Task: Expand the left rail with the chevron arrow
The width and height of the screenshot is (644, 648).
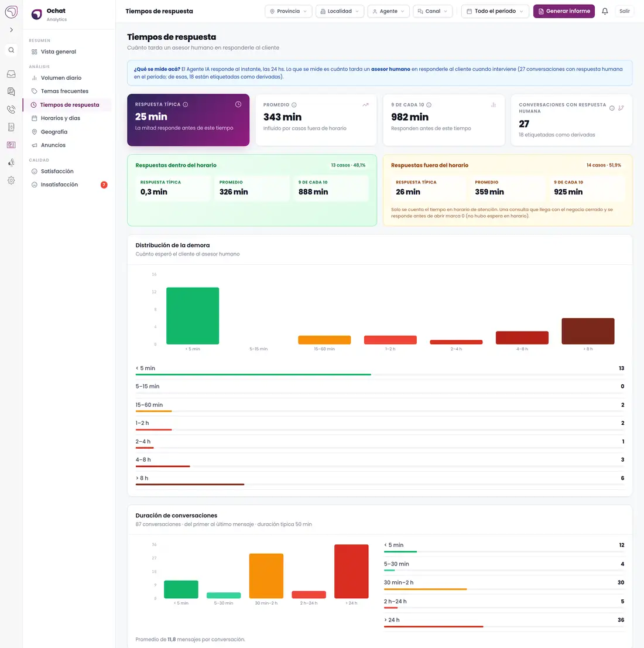Action: click(11, 30)
